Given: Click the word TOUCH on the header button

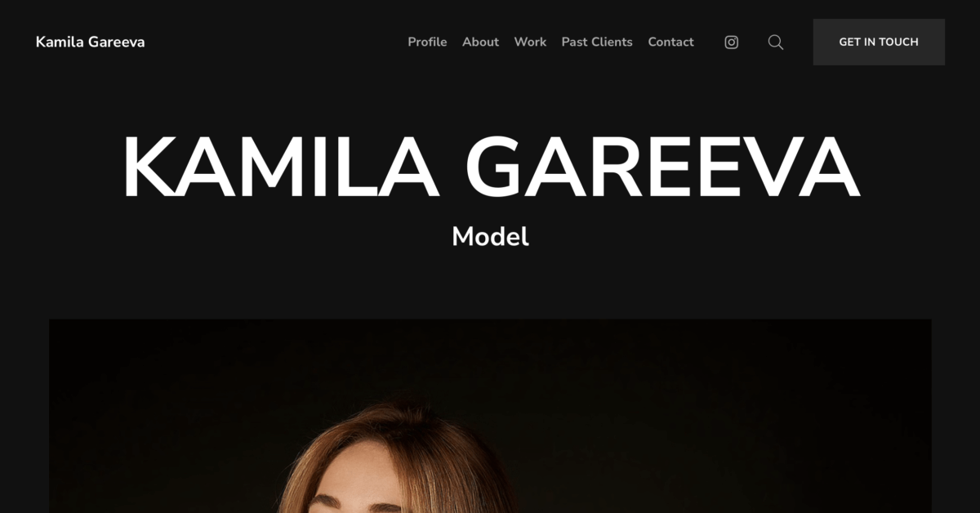Looking at the screenshot, I should [898, 42].
